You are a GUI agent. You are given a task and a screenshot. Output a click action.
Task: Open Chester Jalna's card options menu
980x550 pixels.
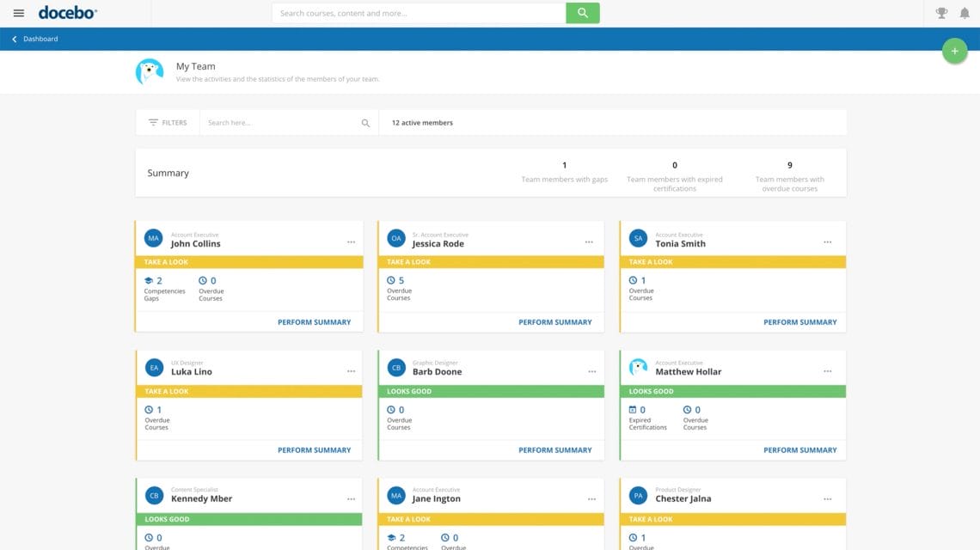828,499
